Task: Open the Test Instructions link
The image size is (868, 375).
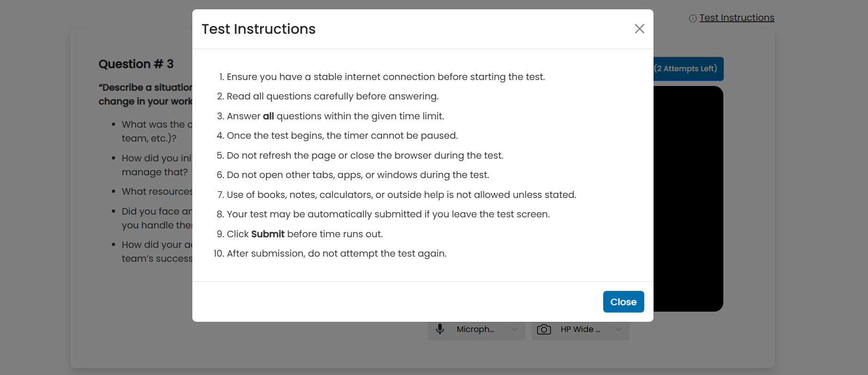Action: [736, 18]
